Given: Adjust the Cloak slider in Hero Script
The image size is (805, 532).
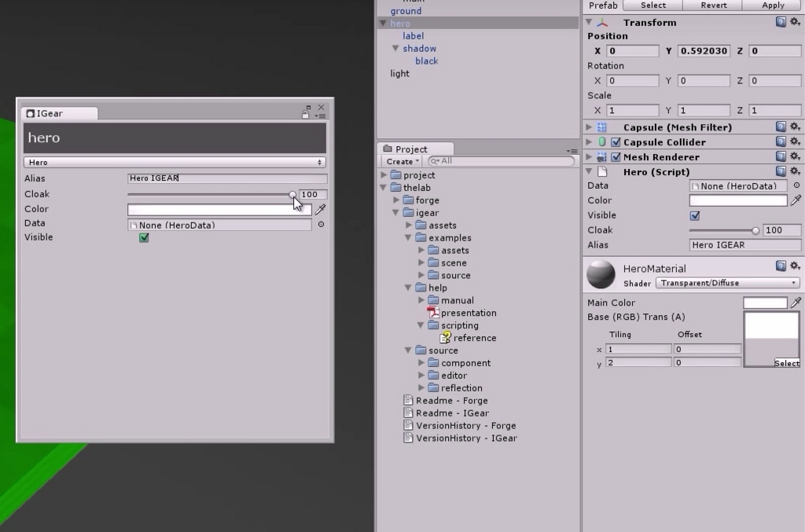Looking at the screenshot, I should [724, 230].
